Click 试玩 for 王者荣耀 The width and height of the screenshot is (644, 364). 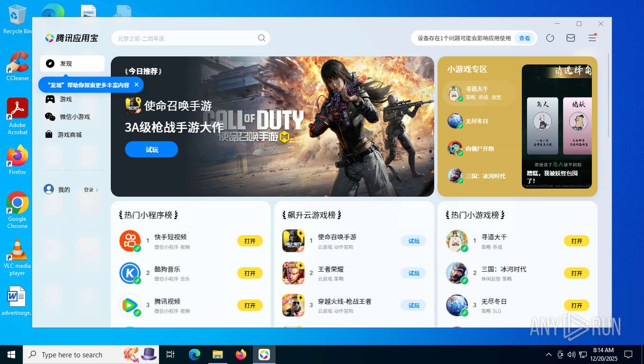(x=413, y=273)
